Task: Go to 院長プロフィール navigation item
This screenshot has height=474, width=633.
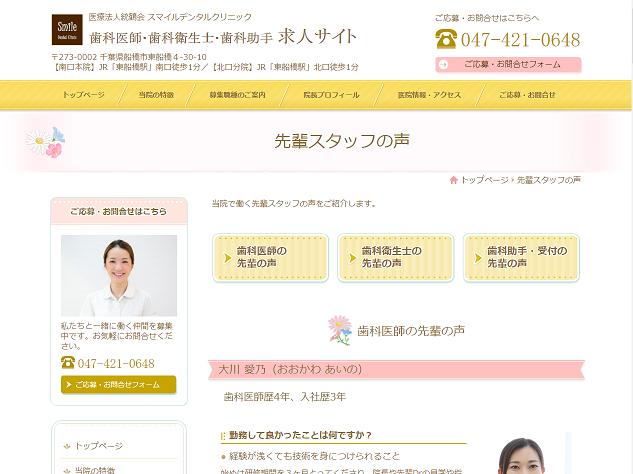Action: point(331,95)
